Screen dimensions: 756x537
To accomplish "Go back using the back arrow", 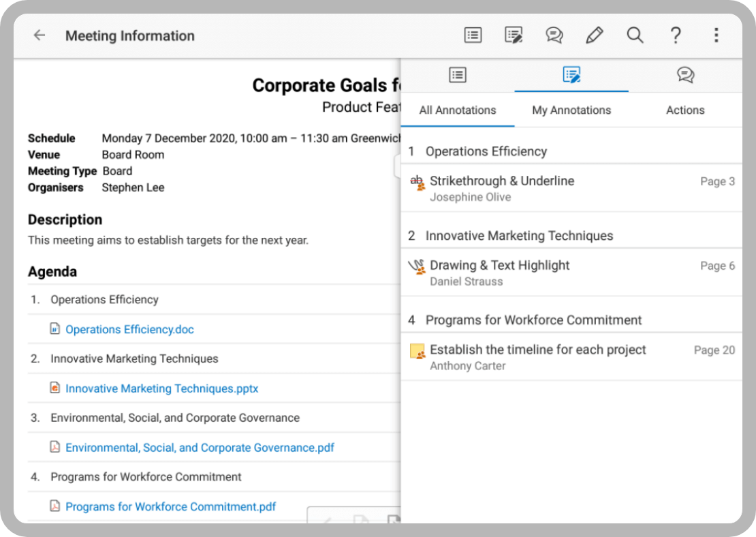I will click(x=40, y=35).
